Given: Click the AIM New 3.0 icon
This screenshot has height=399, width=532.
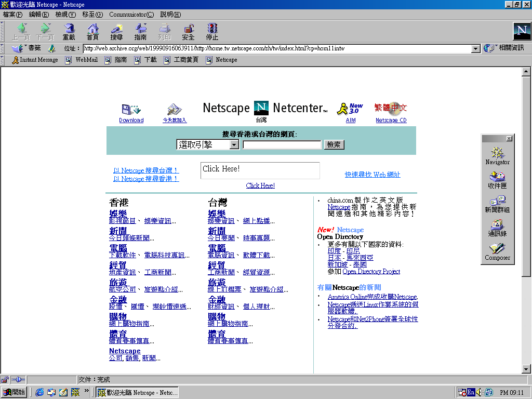Looking at the screenshot, I should (350, 109).
